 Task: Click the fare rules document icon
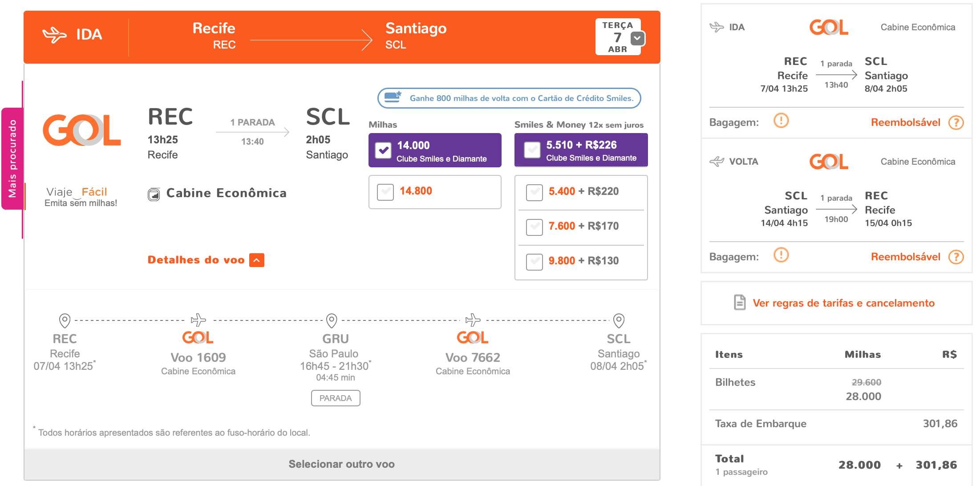click(739, 303)
